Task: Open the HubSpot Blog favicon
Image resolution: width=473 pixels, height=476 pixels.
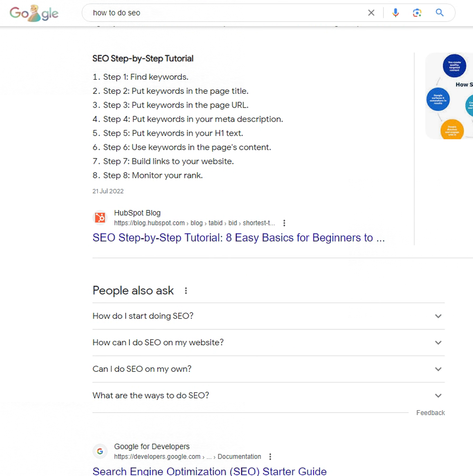Action: [100, 218]
